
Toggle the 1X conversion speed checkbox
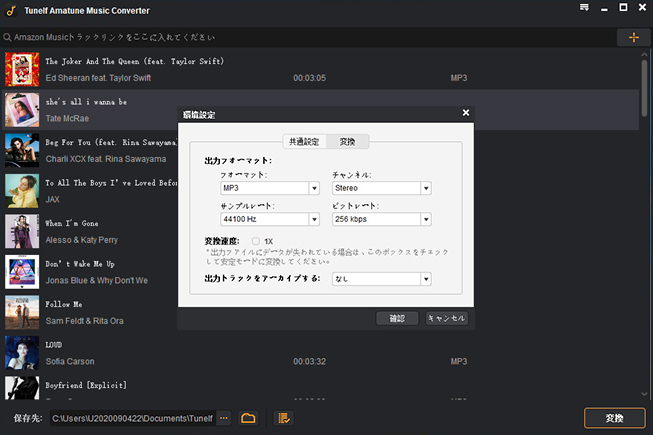coord(256,241)
